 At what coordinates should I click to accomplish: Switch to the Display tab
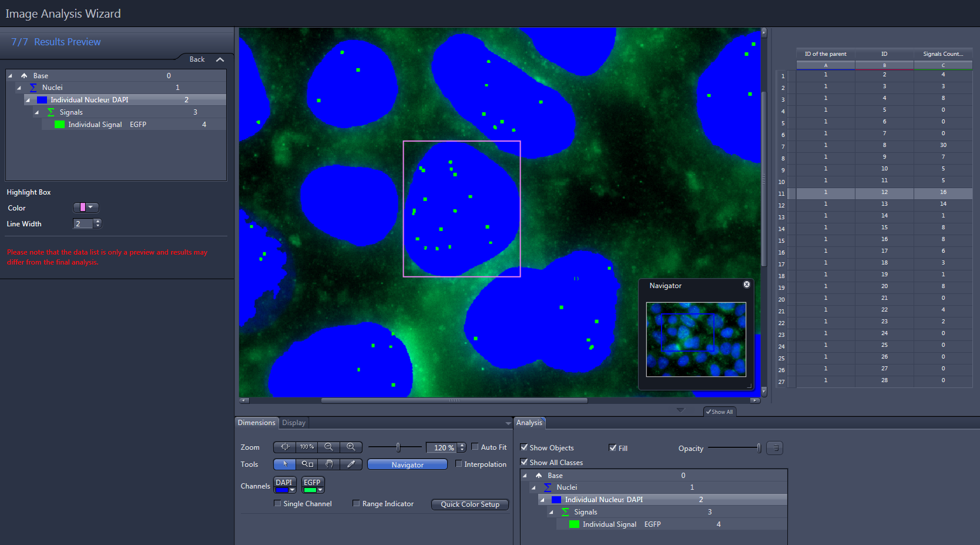(293, 422)
